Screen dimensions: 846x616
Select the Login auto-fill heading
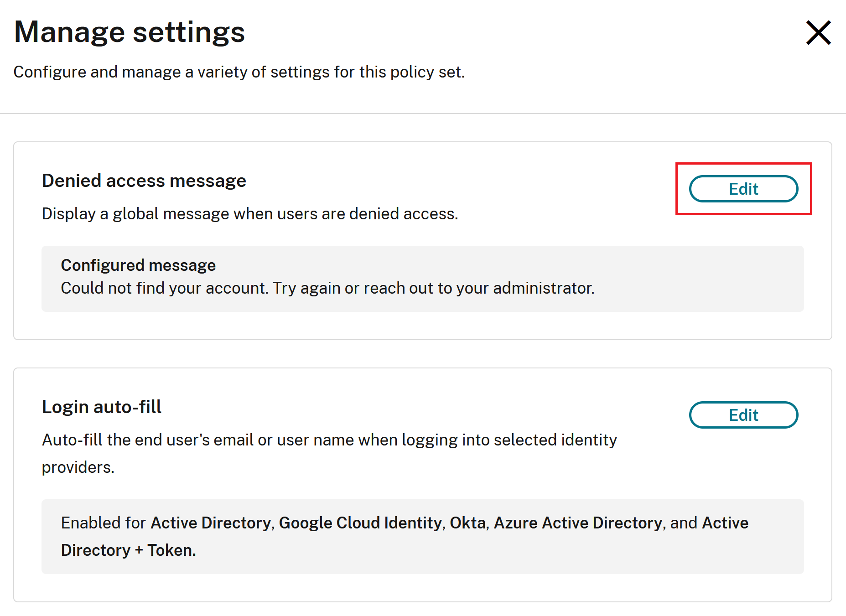click(x=102, y=407)
